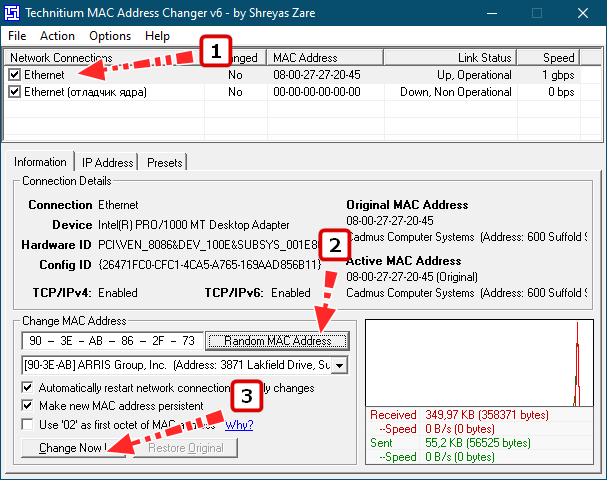Screen dimensions: 607x480
Task: Click the Technitium app icon in title bar
Action: [x=12, y=13]
